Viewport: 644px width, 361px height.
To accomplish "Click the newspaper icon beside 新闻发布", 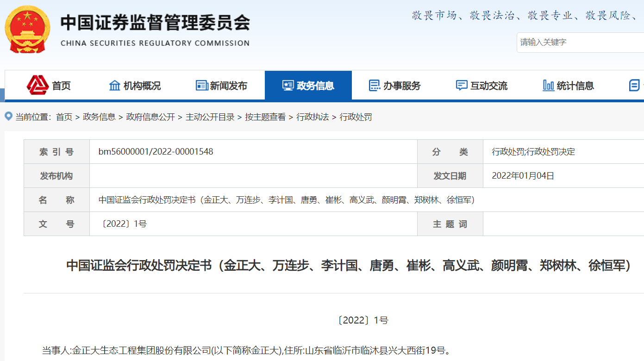I will 202,86.
